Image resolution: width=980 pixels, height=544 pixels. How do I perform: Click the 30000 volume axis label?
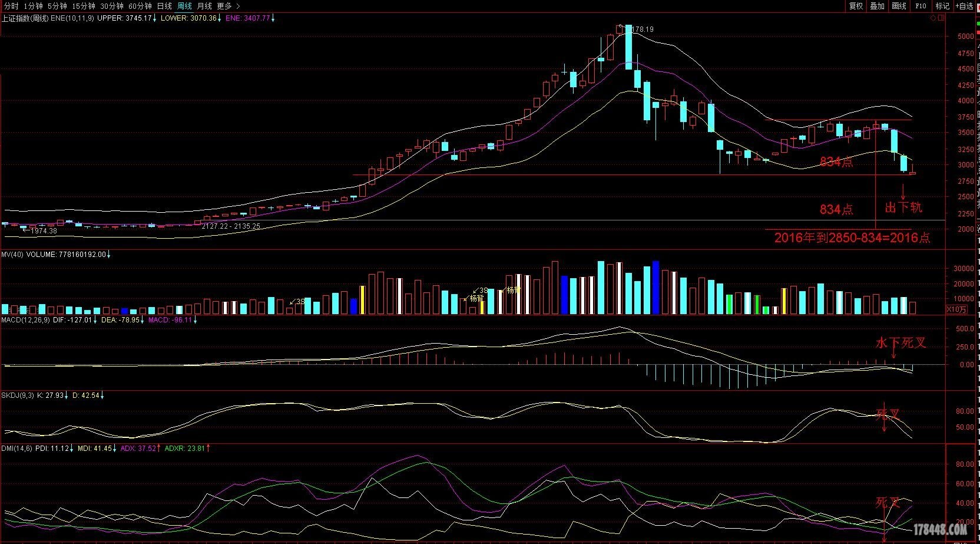(964, 269)
